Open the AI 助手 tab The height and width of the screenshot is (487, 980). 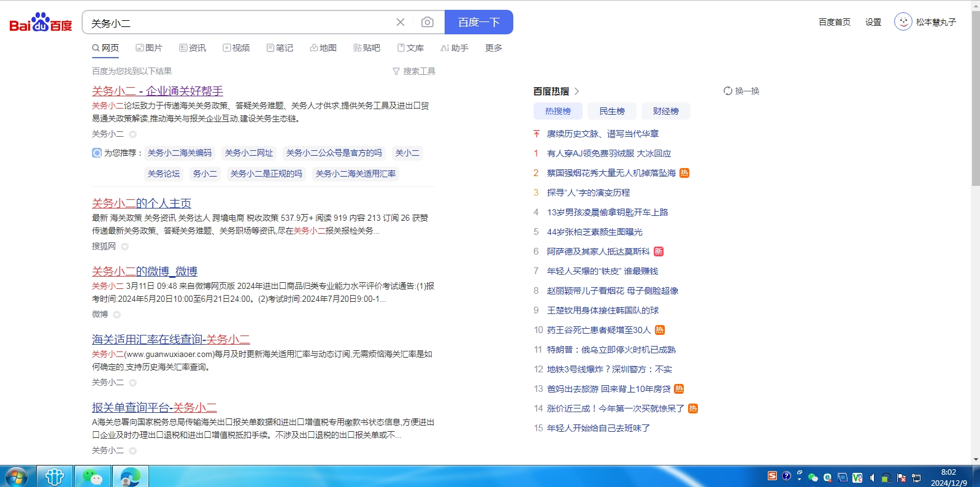(454, 48)
